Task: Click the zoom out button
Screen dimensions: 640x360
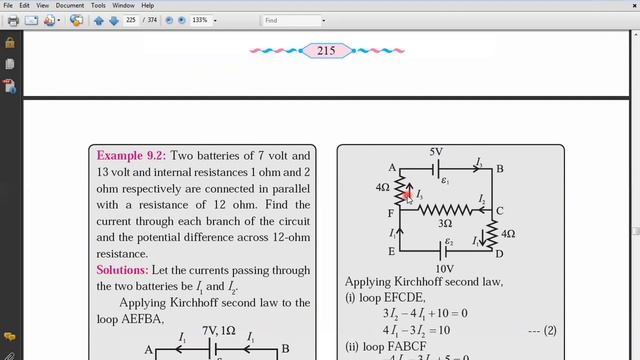Action: click(169, 20)
